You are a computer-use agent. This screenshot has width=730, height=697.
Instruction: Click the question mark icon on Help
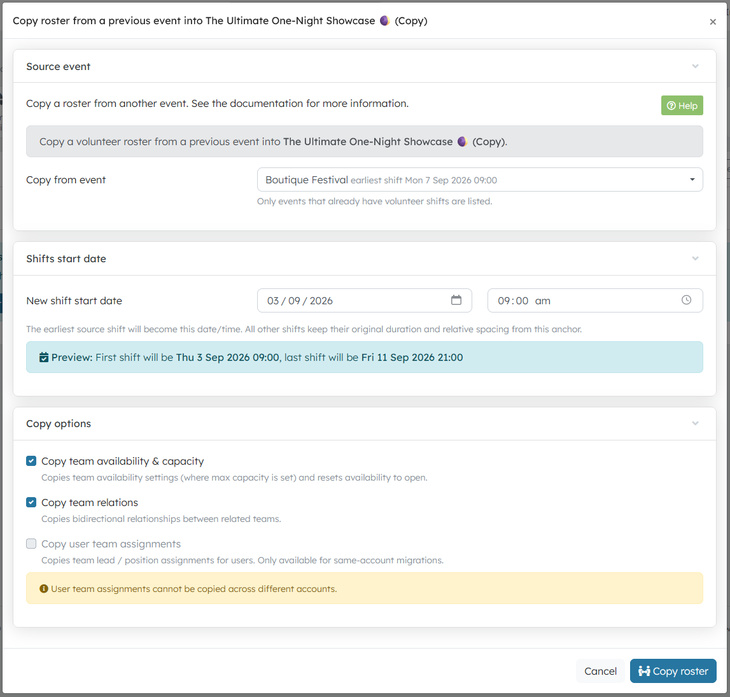pyautogui.click(x=671, y=106)
